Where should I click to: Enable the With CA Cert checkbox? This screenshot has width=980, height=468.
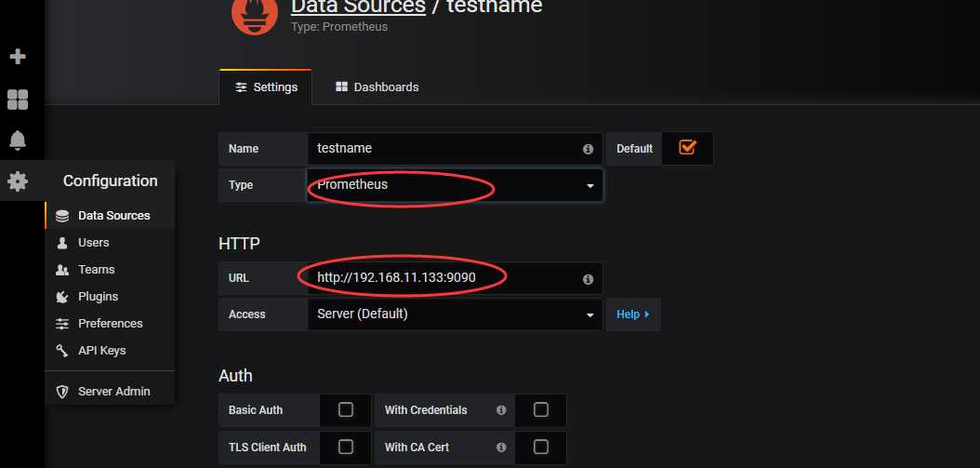click(540, 447)
